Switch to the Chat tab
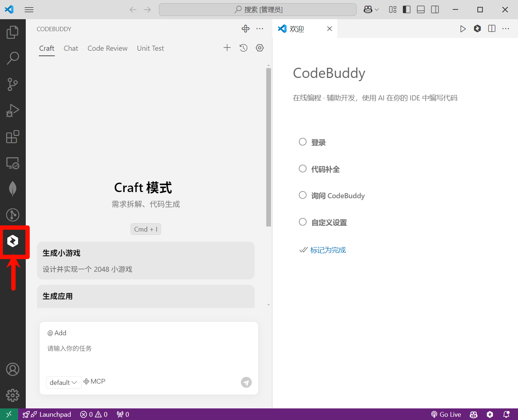 tap(71, 48)
